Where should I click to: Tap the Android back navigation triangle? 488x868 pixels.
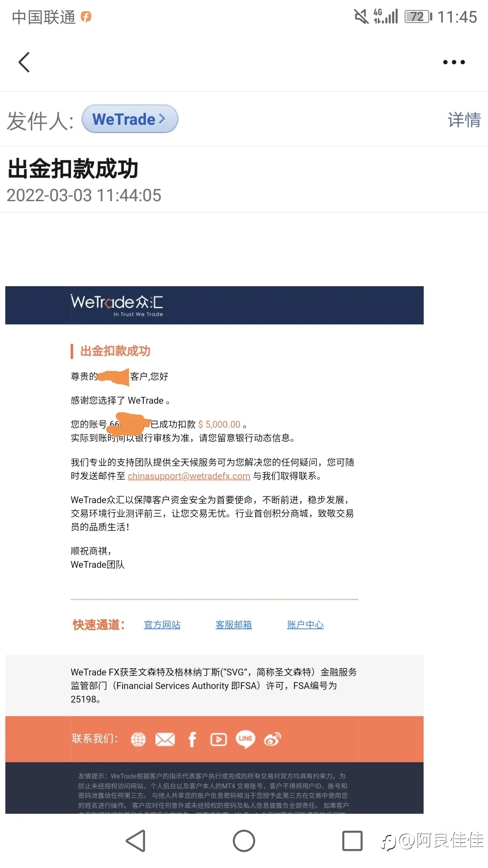pyautogui.click(x=136, y=841)
